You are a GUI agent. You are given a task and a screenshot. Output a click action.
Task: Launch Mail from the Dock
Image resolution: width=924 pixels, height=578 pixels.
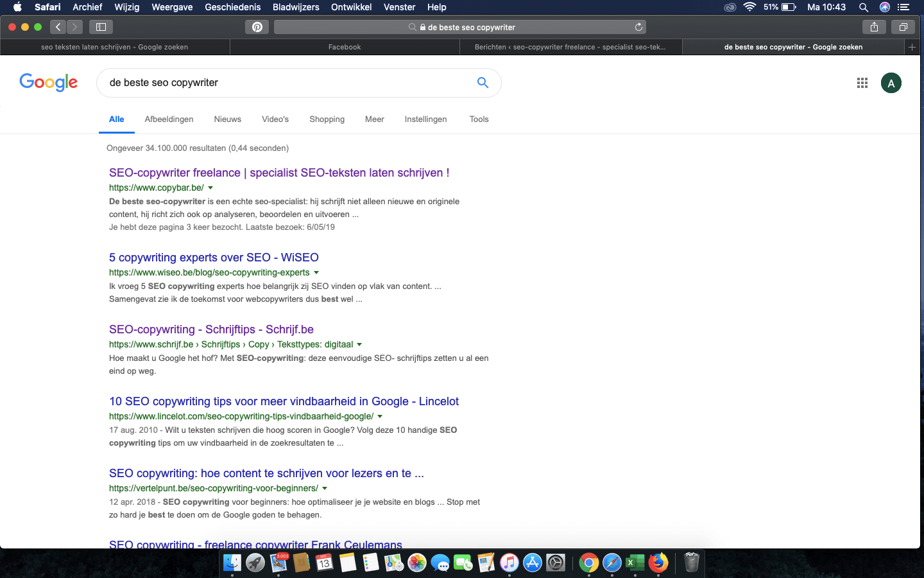tap(278, 563)
